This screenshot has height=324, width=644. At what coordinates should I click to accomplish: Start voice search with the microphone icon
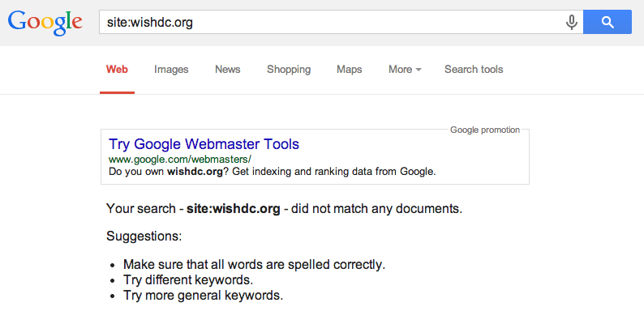pos(571,22)
